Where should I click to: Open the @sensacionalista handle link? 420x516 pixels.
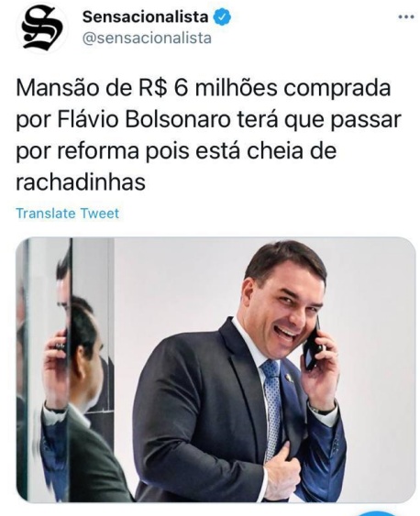pos(147,38)
